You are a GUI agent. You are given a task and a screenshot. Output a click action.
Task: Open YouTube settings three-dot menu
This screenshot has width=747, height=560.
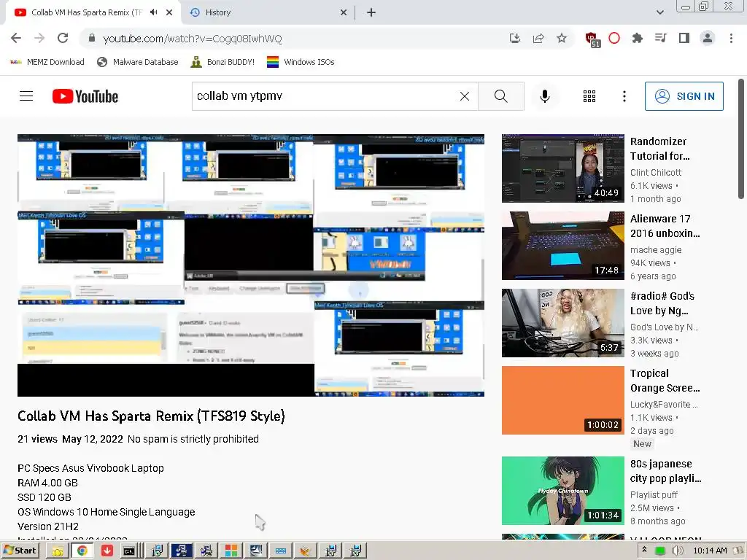(624, 96)
